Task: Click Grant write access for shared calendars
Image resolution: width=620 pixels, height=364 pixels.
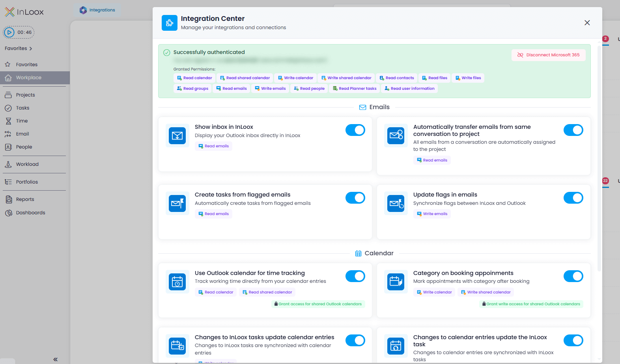Action: pyautogui.click(x=531, y=304)
